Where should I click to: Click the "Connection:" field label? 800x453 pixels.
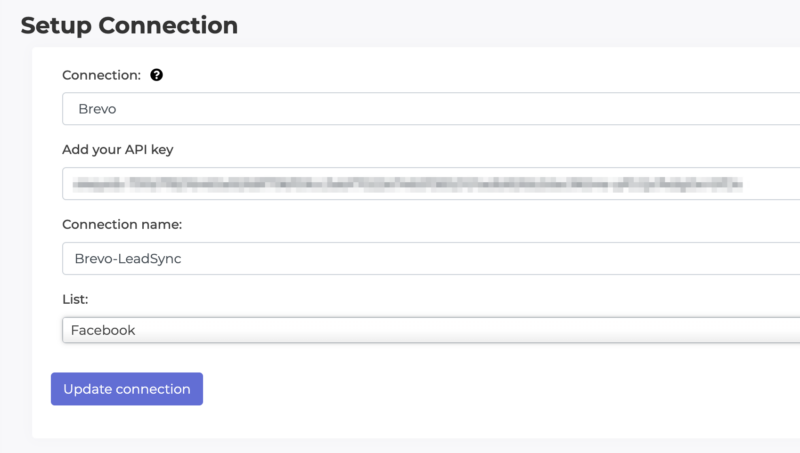click(101, 75)
